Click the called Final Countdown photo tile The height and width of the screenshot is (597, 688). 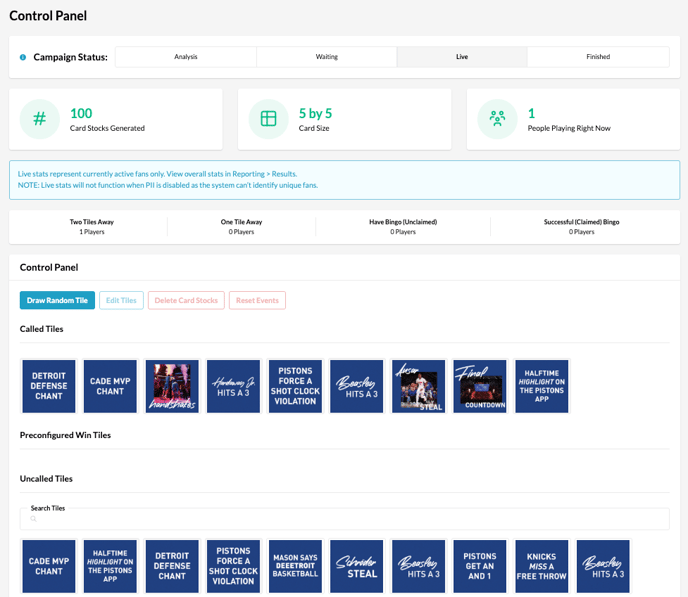[x=480, y=386]
